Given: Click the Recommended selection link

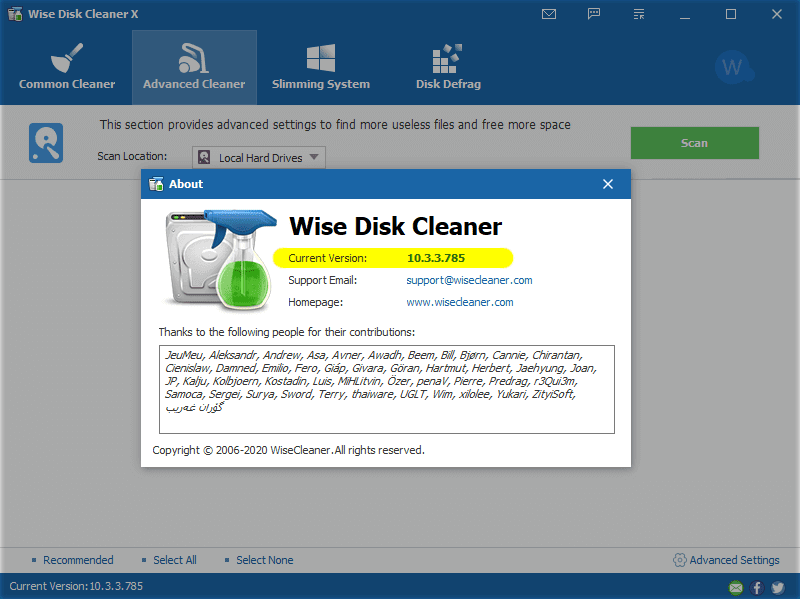Looking at the screenshot, I should (78, 560).
